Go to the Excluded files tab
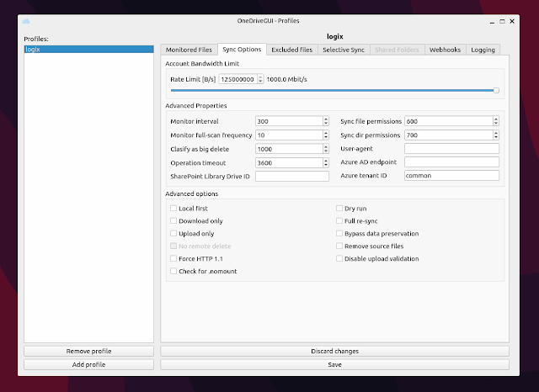The image size is (539, 392). [x=292, y=50]
